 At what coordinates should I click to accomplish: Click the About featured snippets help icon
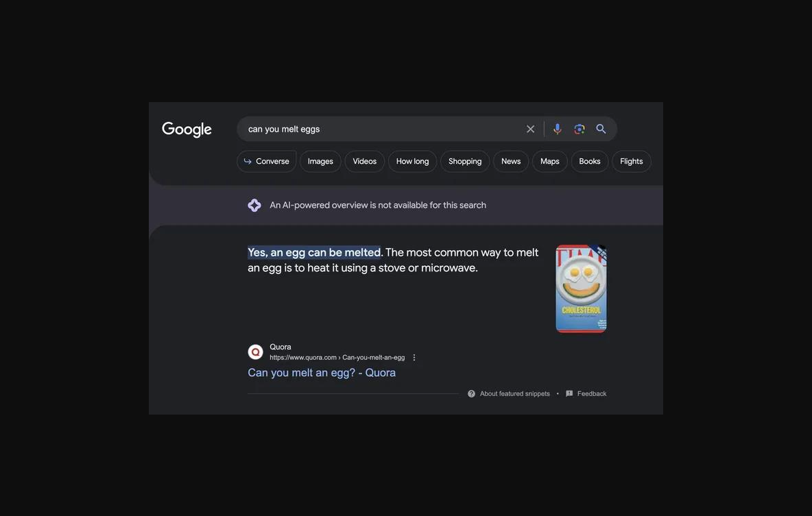tap(471, 394)
